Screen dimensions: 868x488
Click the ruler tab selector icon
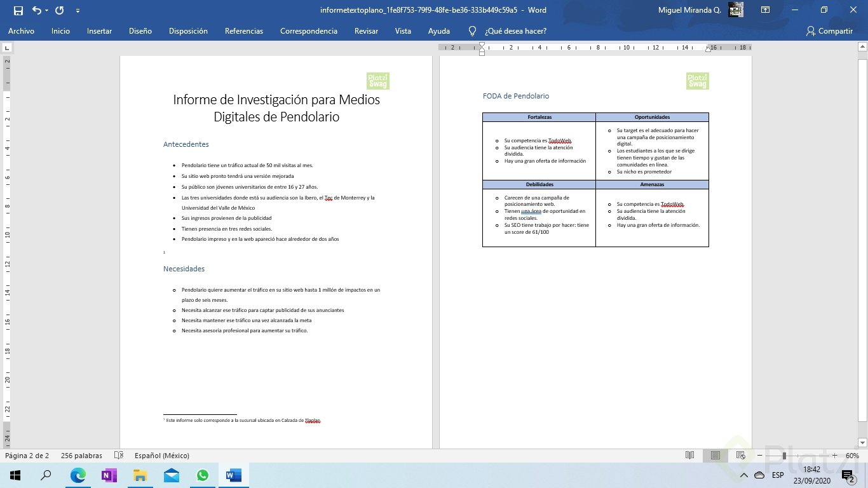(x=7, y=48)
